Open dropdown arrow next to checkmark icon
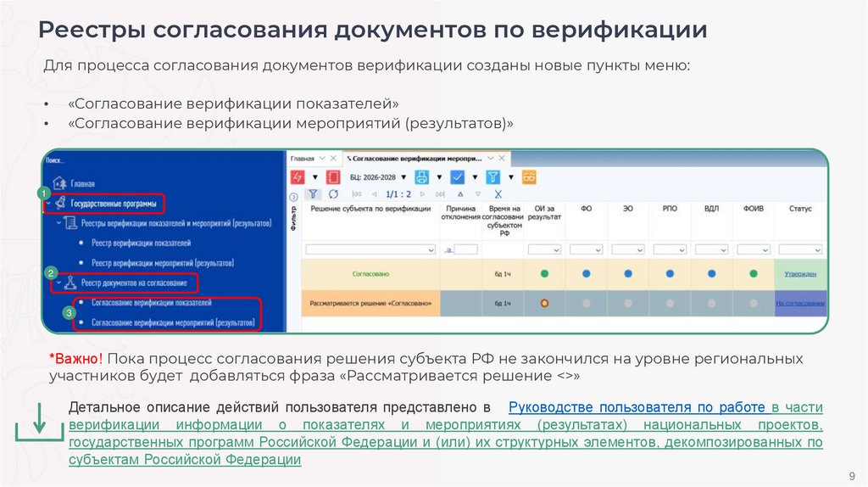868x487 pixels. coord(475,177)
